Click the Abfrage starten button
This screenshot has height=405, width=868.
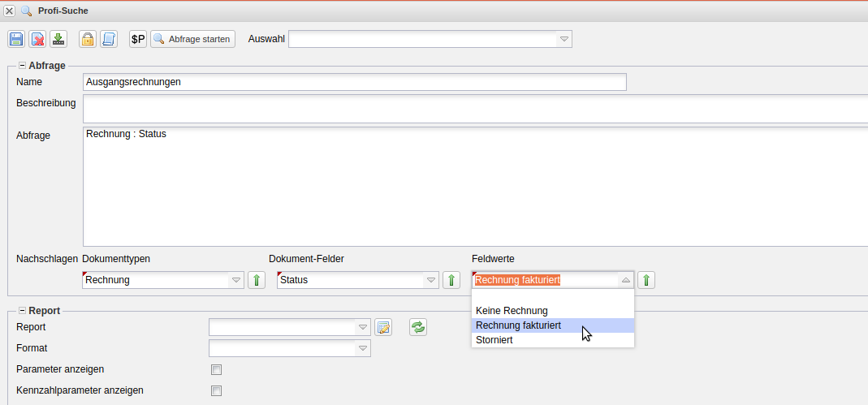[192, 39]
